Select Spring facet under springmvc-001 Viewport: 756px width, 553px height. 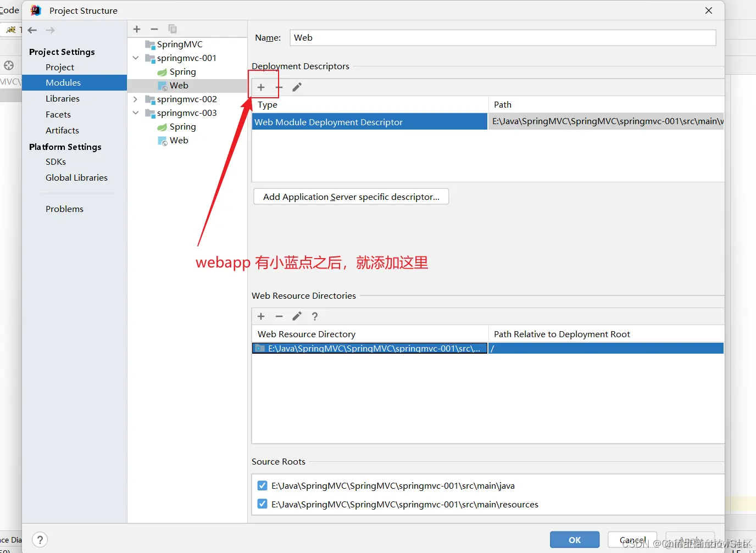176,72
